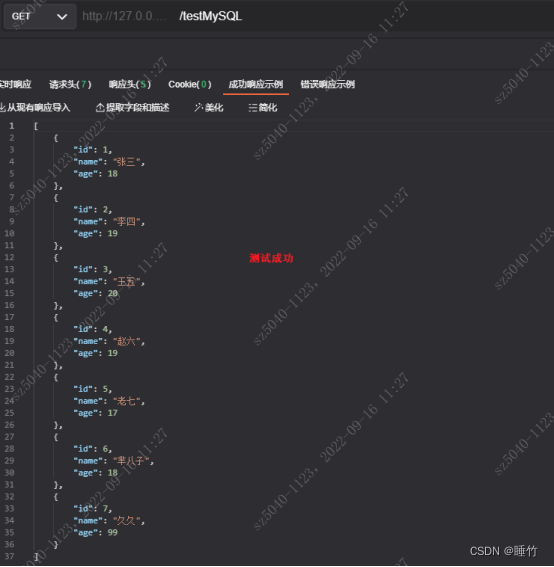Click the 美化 beautify label
The height and width of the screenshot is (567, 554).
pos(214,107)
